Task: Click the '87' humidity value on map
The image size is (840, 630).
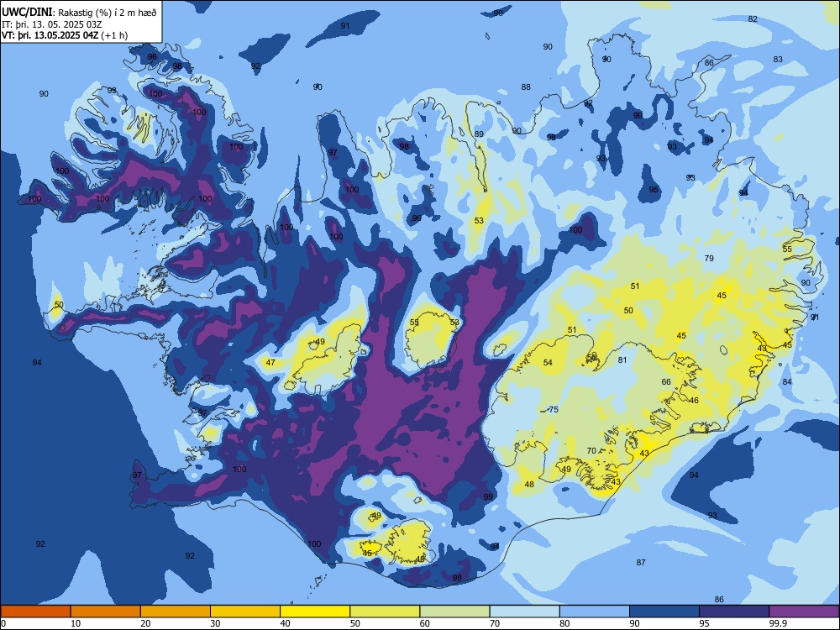Action: click(x=641, y=562)
